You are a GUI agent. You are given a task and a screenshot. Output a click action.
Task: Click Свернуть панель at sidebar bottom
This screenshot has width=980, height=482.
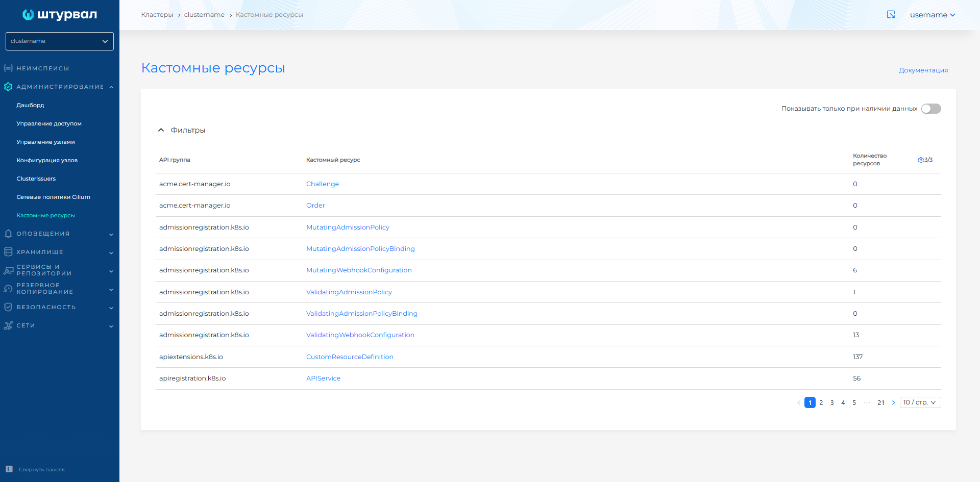tap(42, 470)
